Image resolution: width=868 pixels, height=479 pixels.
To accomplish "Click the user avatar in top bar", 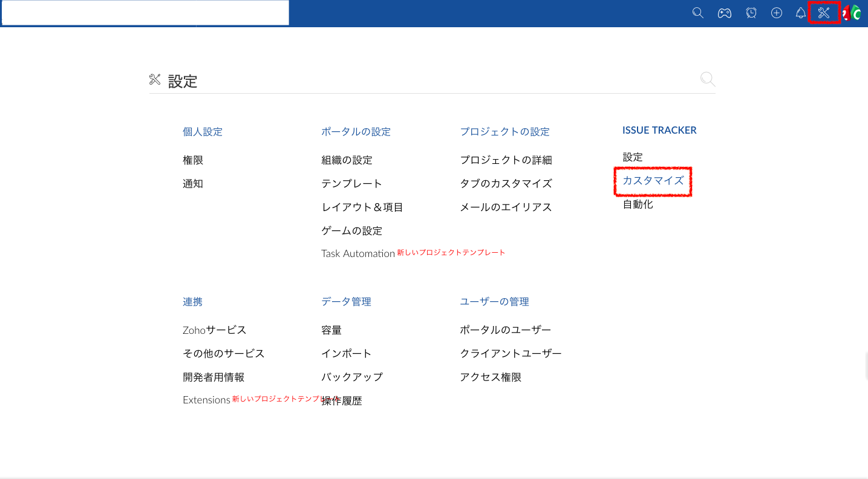I will [x=852, y=13].
